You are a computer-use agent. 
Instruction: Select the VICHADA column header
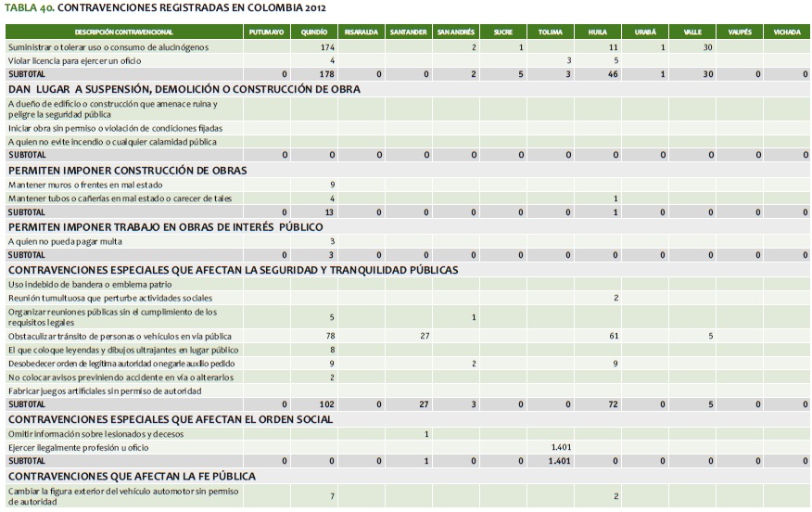(x=787, y=32)
